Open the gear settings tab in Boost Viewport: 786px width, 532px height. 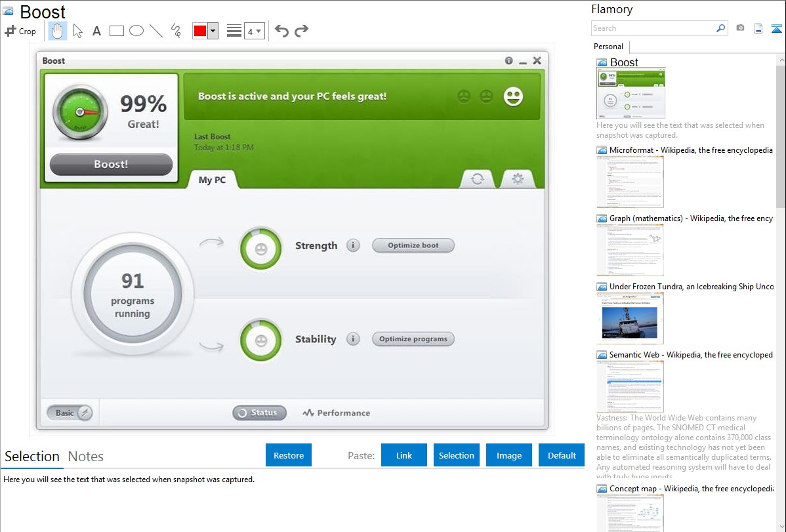tap(518, 178)
